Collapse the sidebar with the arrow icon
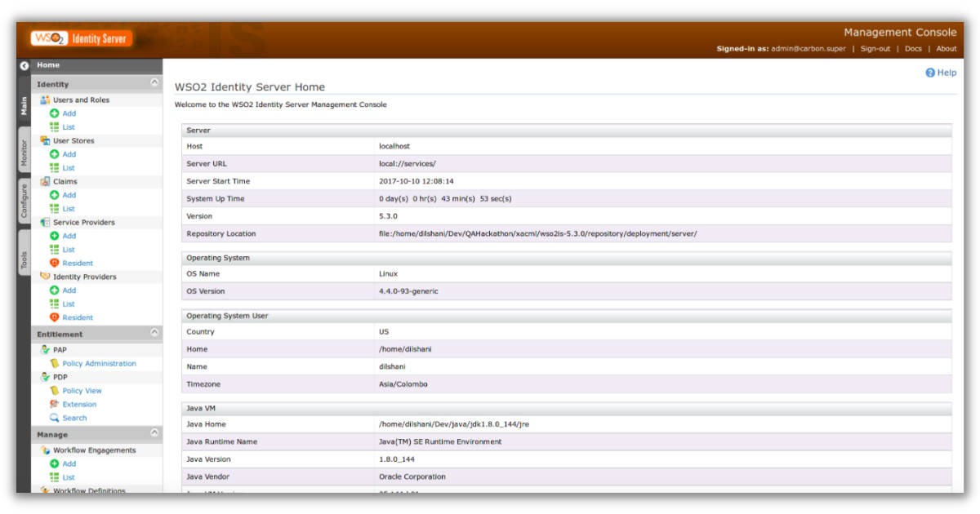980x514 pixels. (24, 65)
